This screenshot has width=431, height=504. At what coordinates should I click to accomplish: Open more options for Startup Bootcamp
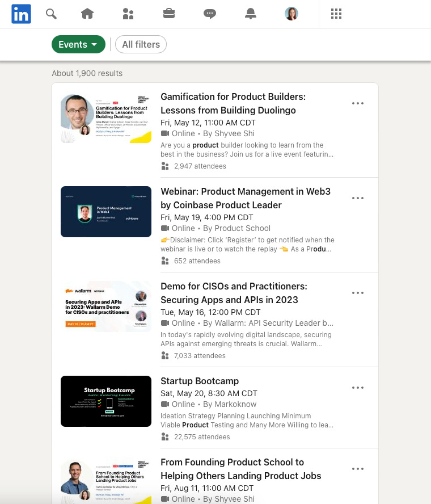pos(358,388)
